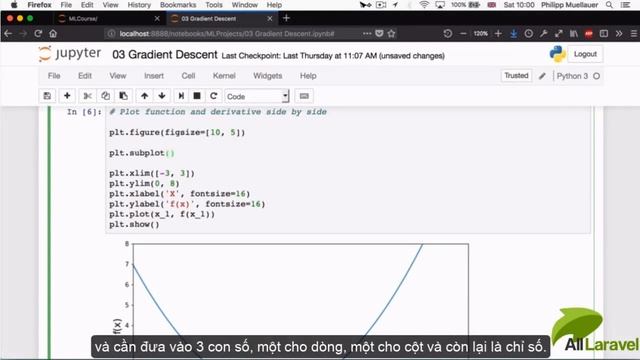Open the Firefox library icon
The height and width of the screenshot is (360, 640).
(574, 33)
